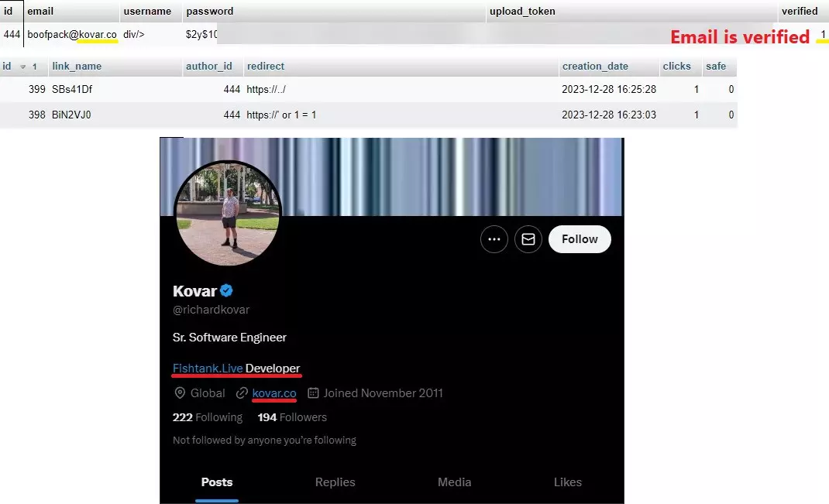Select the user id cell 444 in first table
Viewport: 829px width, 504px height.
[x=12, y=34]
